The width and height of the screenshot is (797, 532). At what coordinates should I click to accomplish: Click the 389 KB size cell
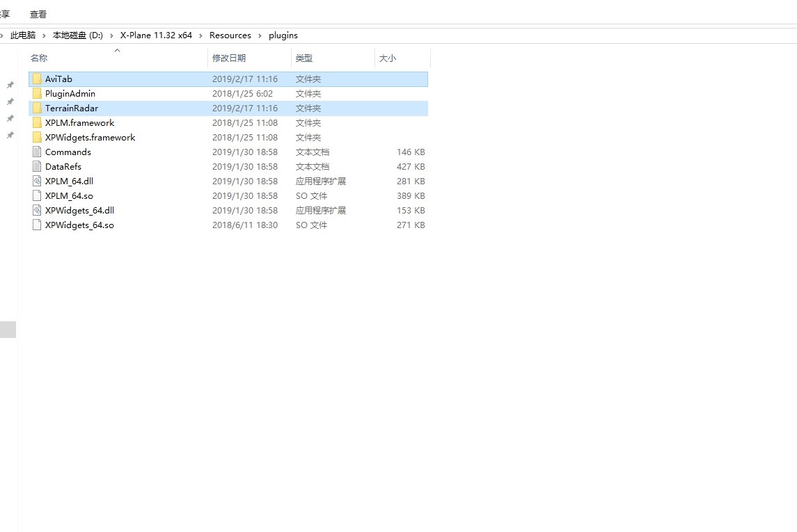coord(411,196)
